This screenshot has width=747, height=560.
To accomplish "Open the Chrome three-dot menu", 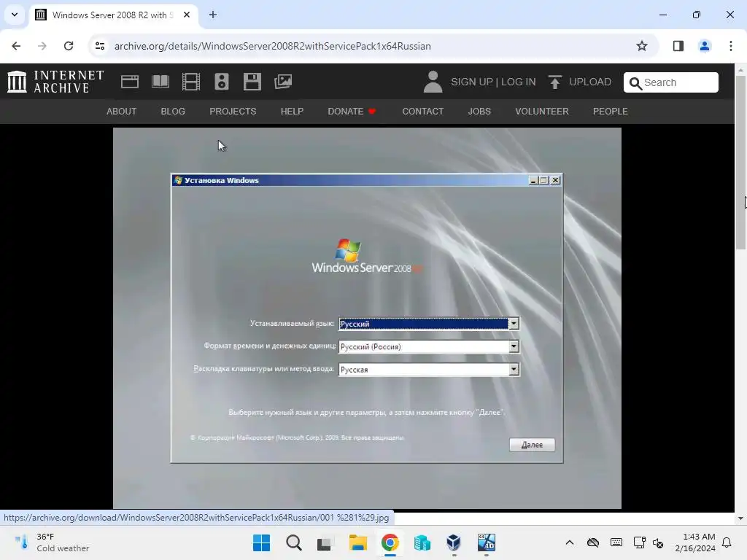I will [x=731, y=46].
